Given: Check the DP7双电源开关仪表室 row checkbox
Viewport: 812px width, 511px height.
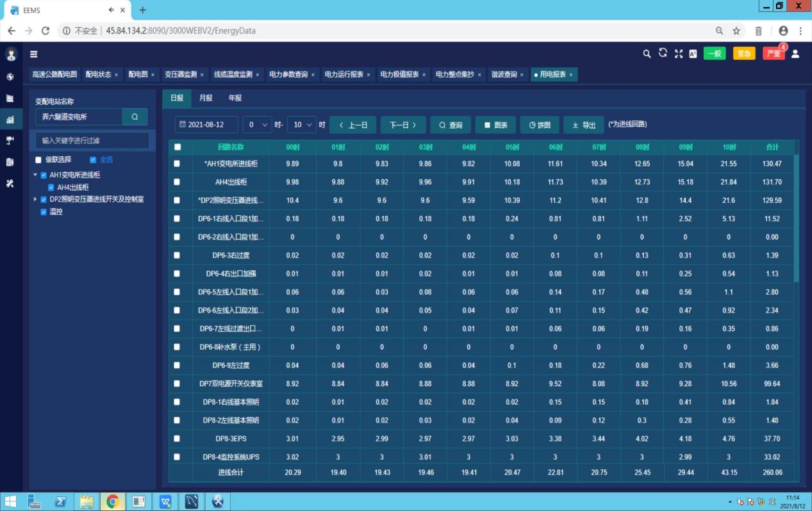Looking at the screenshot, I should tap(178, 384).
